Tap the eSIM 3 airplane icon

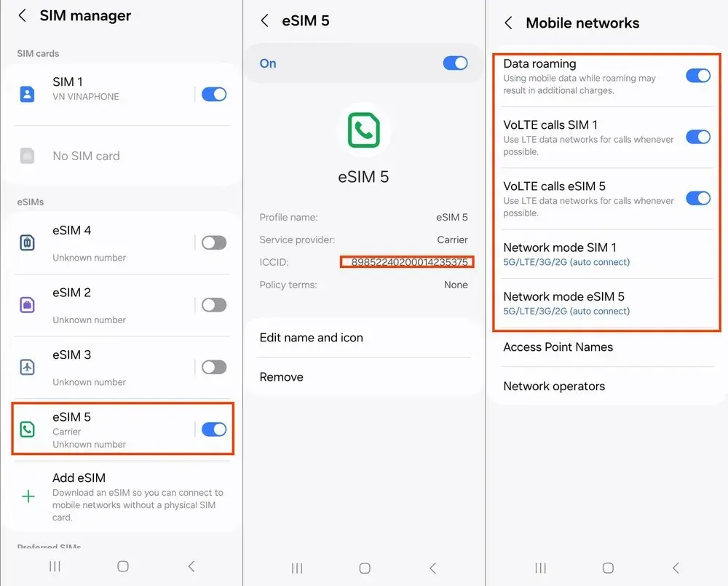(28, 367)
